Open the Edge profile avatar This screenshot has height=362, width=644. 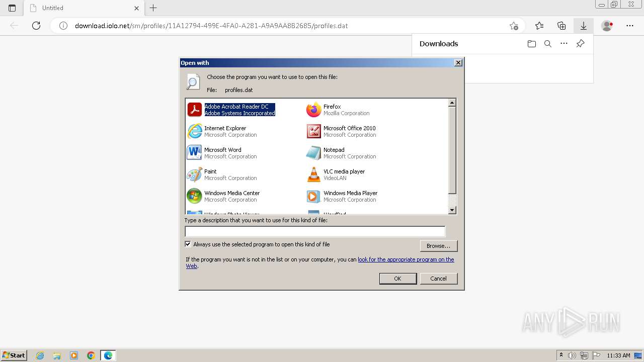[607, 26]
